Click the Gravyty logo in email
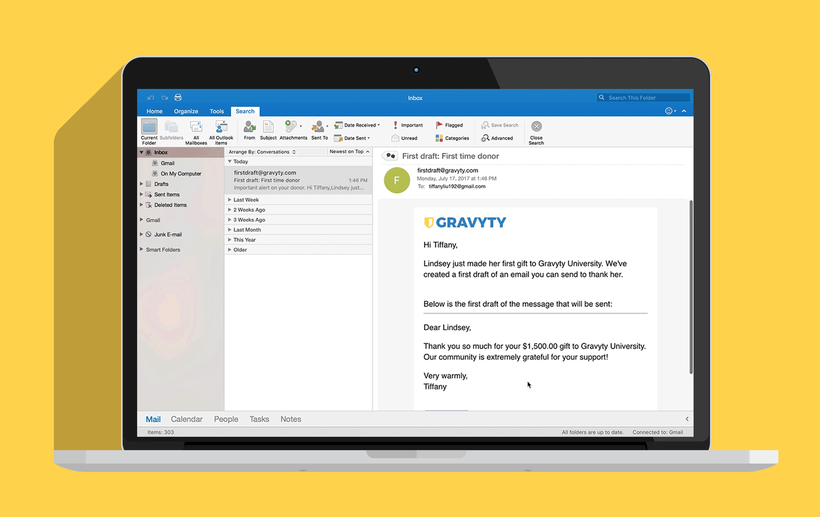Screen dimensions: 820x517 [465, 223]
